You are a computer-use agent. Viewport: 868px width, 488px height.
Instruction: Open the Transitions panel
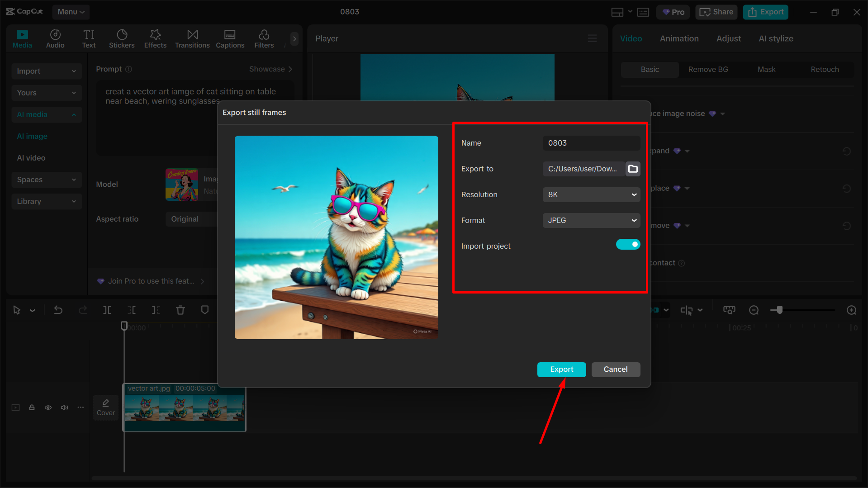192,38
